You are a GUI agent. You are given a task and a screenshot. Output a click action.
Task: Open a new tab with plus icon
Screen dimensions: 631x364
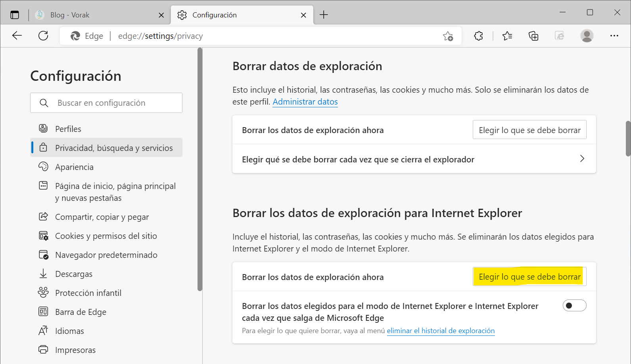point(324,15)
